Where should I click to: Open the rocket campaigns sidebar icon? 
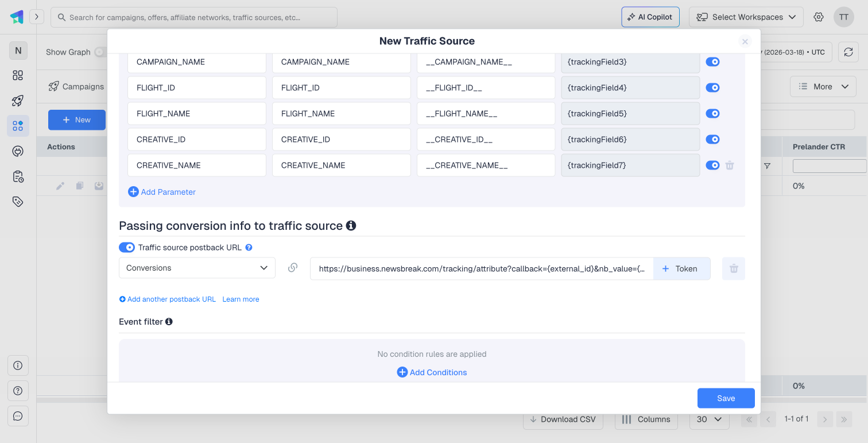click(18, 101)
